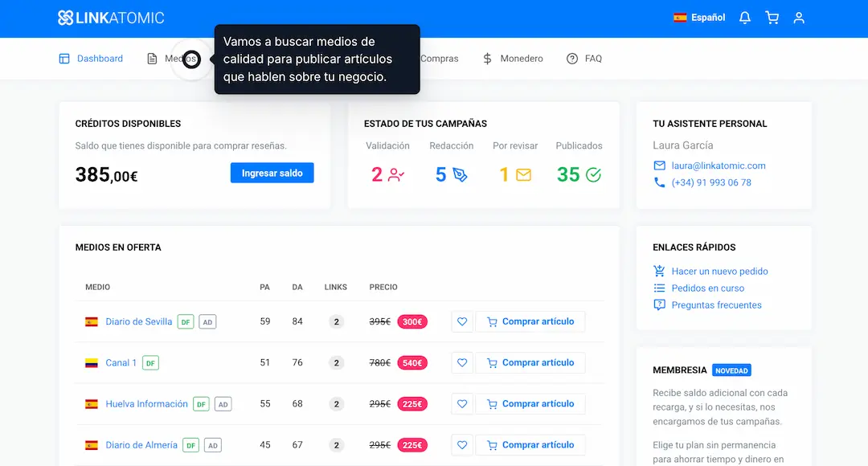This screenshot has height=466, width=868.
Task: Click the Linkatomic logo
Action: click(x=111, y=18)
